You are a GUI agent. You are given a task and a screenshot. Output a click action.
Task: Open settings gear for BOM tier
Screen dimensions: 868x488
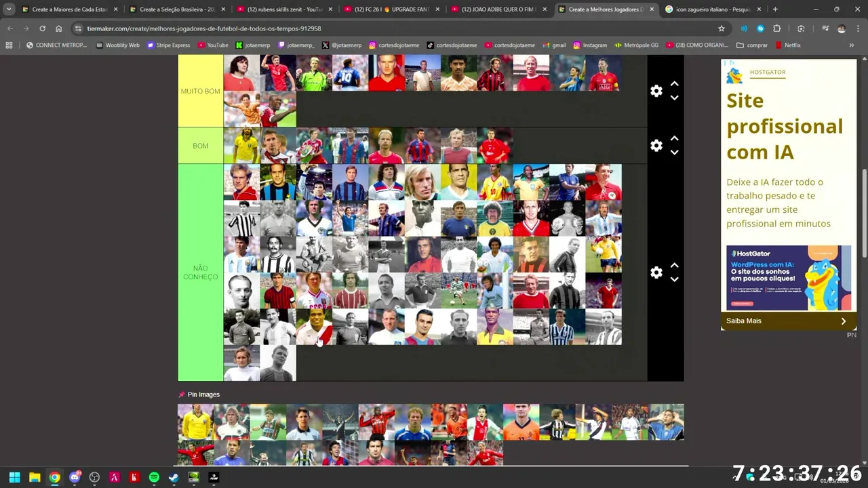coord(656,146)
